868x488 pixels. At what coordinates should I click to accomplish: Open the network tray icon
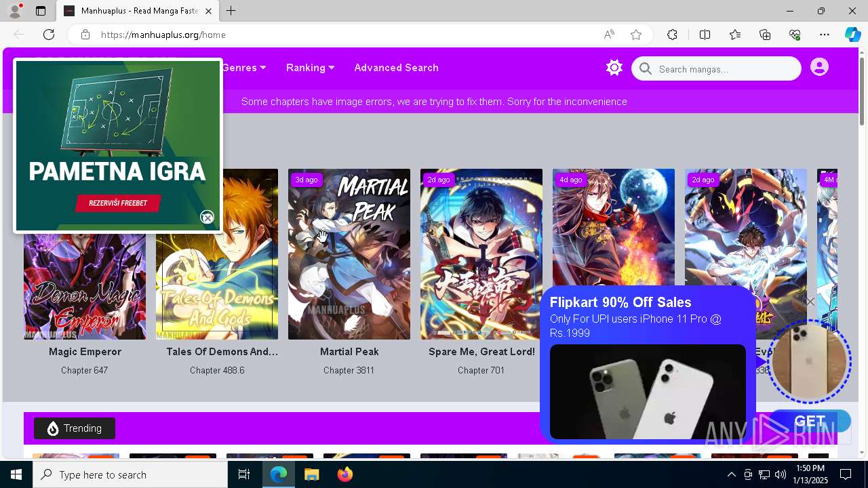(x=764, y=474)
